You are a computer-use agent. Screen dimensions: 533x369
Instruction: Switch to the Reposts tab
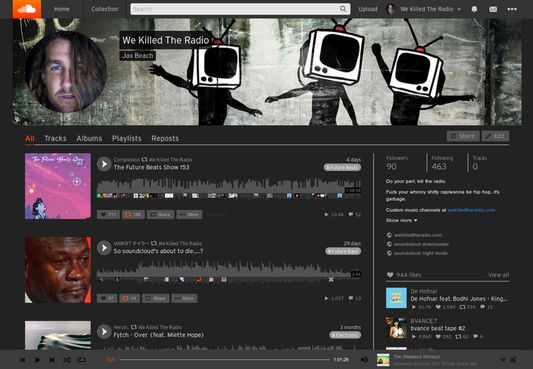tap(165, 138)
